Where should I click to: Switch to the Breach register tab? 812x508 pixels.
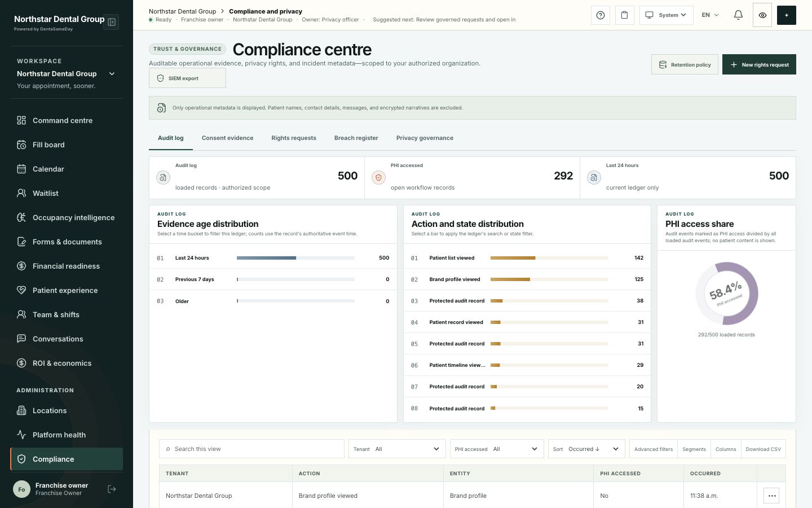(x=356, y=138)
